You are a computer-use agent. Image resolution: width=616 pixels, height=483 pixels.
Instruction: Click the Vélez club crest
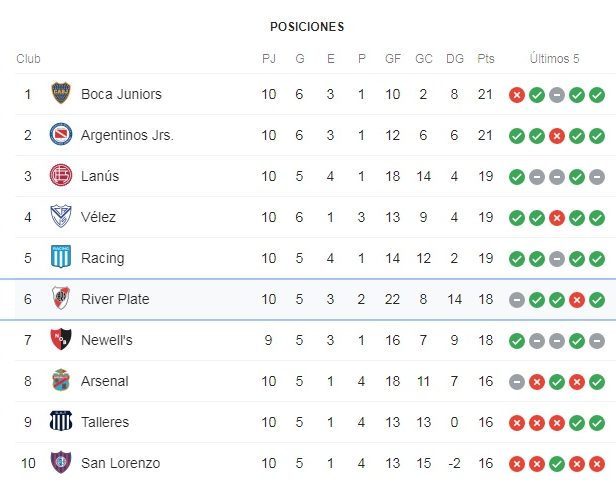coord(61,216)
